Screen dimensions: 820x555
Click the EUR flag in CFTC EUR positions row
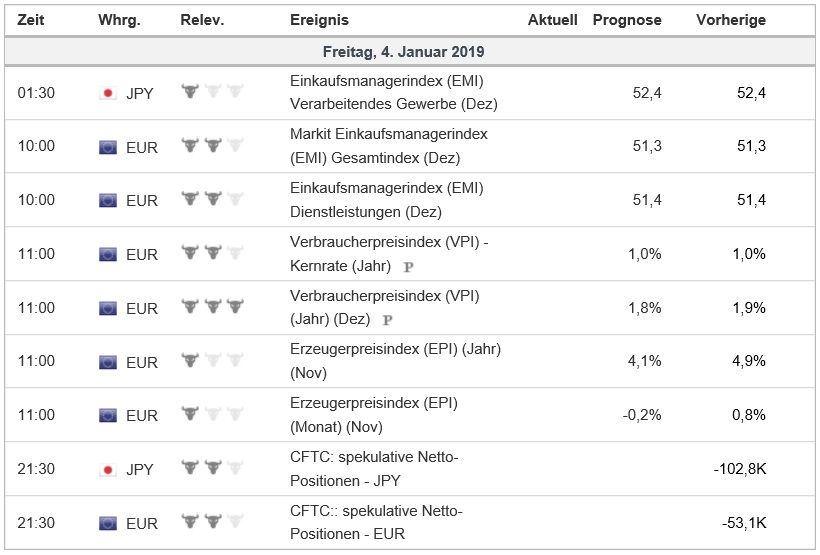[108, 523]
